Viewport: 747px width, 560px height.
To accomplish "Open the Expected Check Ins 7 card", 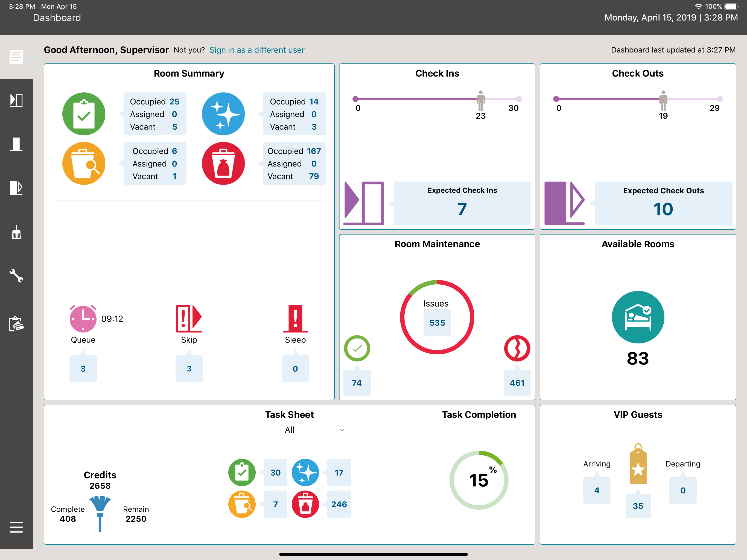I will click(462, 203).
